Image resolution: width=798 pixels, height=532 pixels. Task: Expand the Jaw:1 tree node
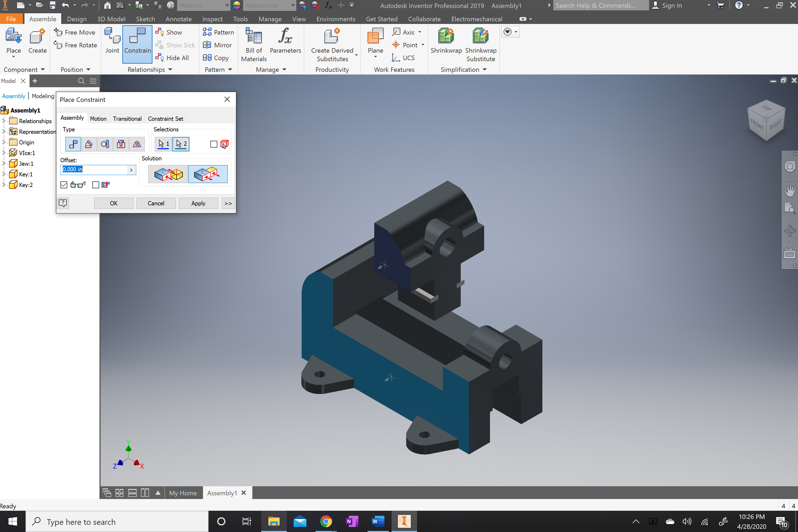[4, 164]
